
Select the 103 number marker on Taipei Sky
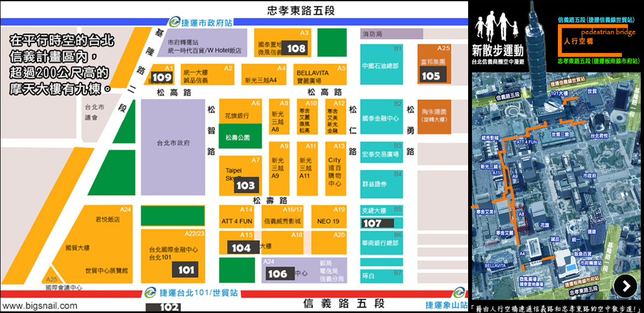point(245,185)
